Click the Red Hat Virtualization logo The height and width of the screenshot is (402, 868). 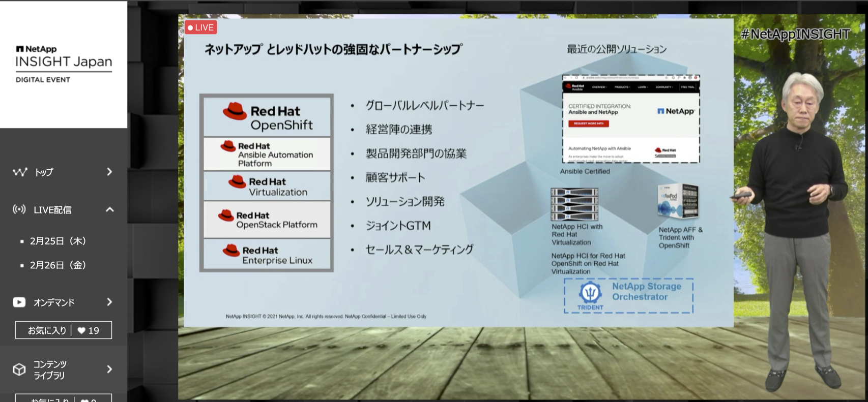coord(268,186)
